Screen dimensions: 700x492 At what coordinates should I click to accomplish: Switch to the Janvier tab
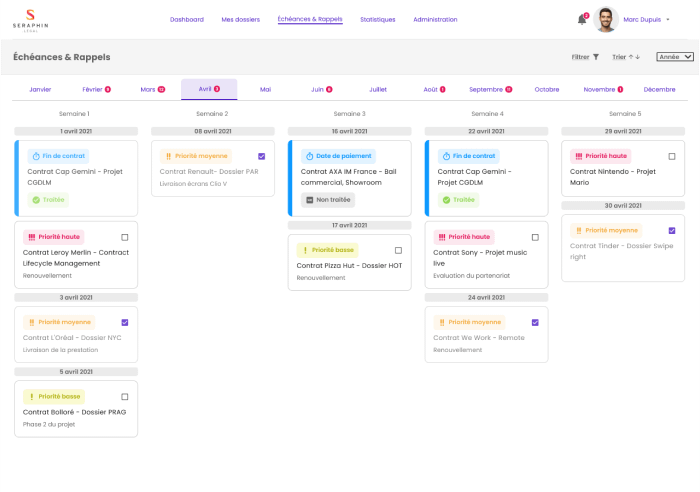pos(40,89)
